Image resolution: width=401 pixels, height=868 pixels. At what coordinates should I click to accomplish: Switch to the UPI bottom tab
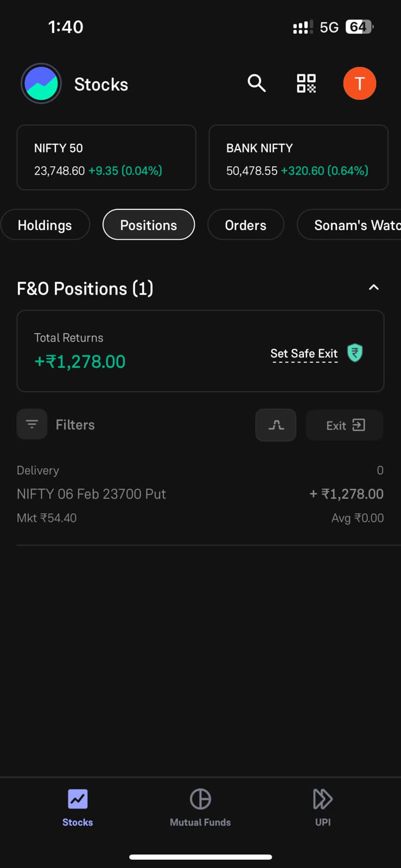323,807
